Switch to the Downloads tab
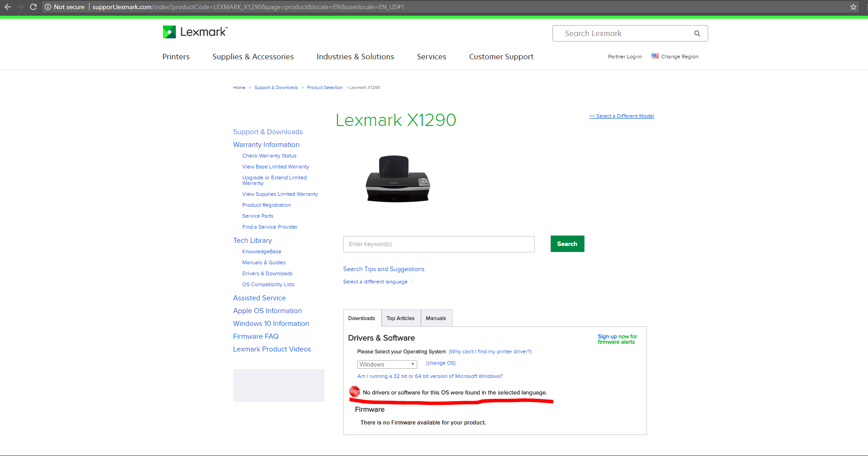This screenshot has height=456, width=868. 362,318
